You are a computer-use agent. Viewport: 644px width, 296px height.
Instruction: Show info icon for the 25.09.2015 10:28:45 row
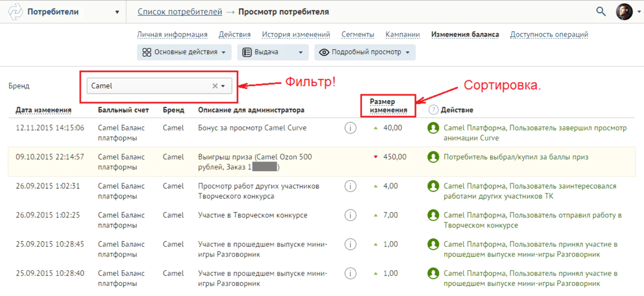pyautogui.click(x=350, y=244)
